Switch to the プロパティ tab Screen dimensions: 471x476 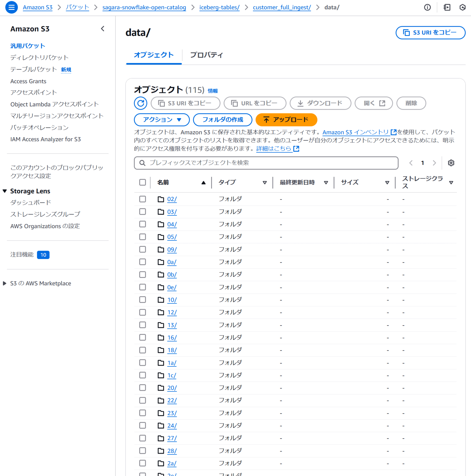[x=206, y=55]
